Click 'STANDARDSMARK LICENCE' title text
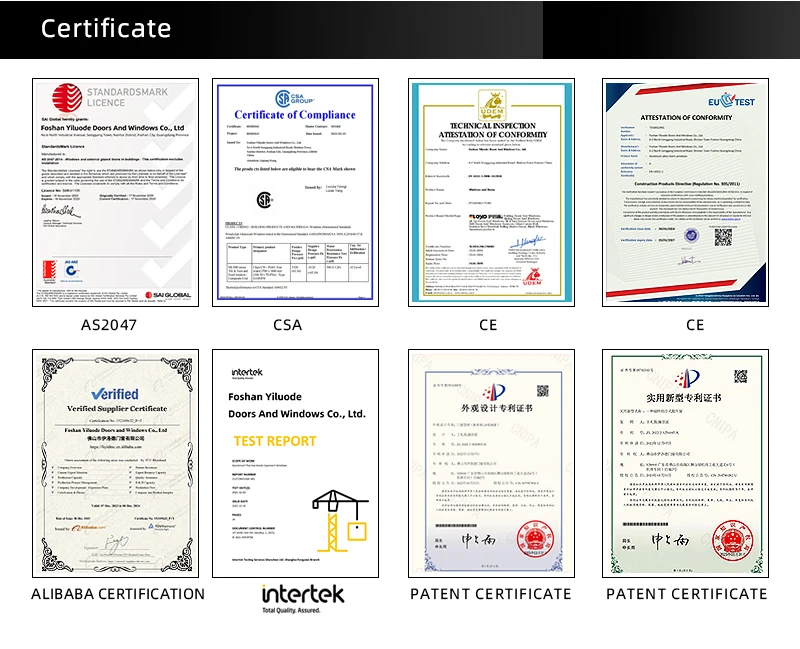The width and height of the screenshot is (800, 649). point(127,97)
